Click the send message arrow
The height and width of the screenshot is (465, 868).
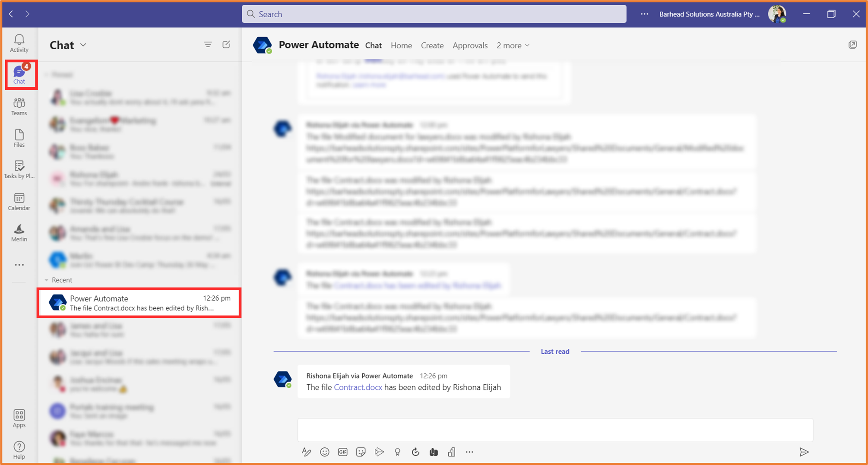click(x=804, y=452)
